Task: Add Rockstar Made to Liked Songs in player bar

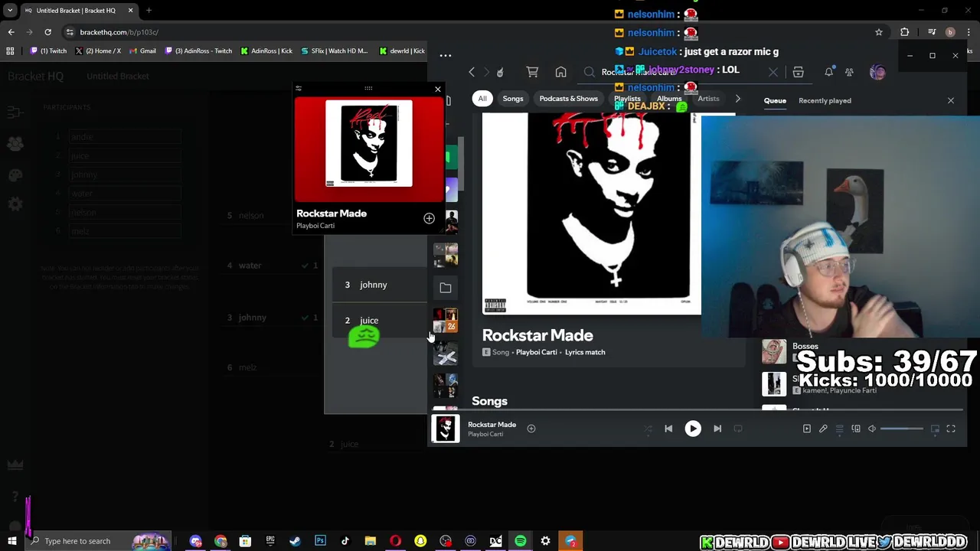Action: [531, 429]
